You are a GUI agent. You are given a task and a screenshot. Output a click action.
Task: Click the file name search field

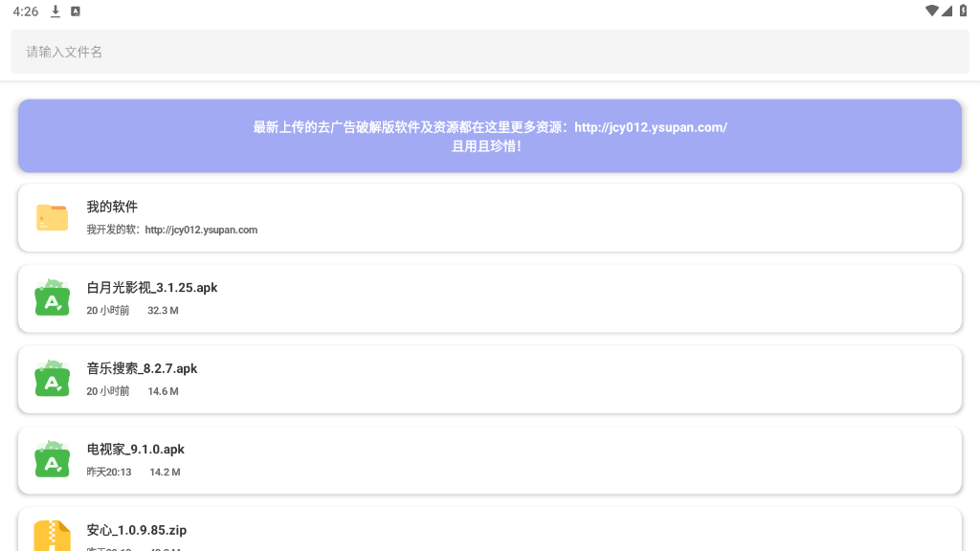coord(489,52)
